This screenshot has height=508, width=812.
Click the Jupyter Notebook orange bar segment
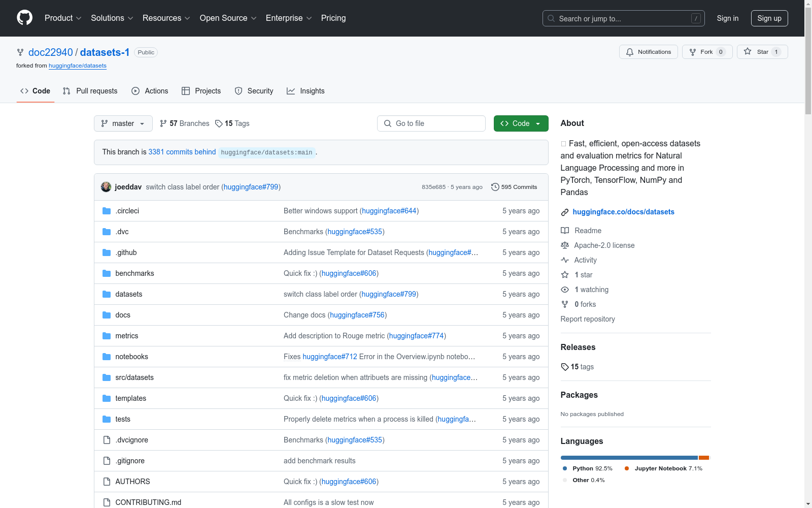[703, 458]
